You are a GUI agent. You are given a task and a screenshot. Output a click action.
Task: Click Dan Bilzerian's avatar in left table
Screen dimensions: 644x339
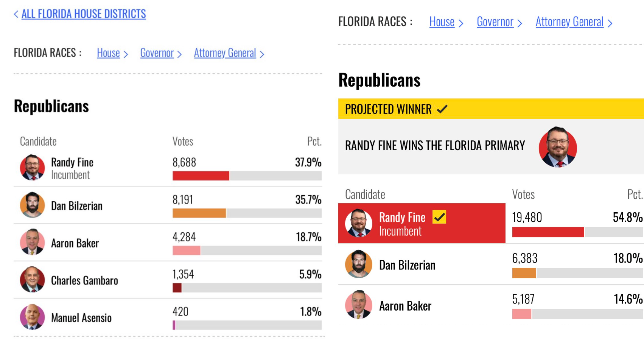pyautogui.click(x=33, y=205)
